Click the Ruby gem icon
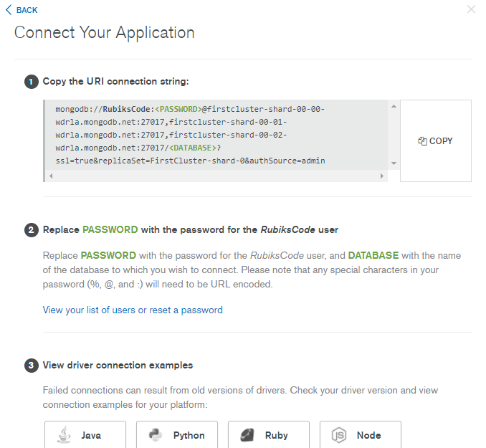486x448 pixels. 247,435
